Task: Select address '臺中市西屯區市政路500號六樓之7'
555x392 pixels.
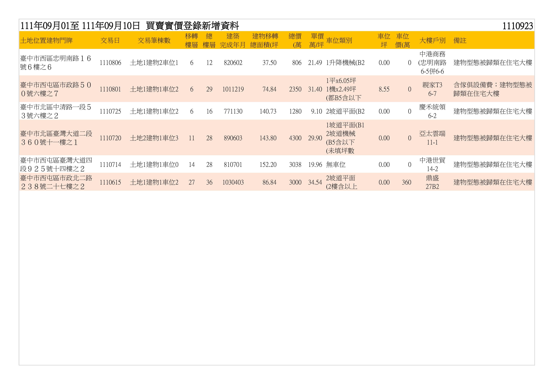Action: pyautogui.click(x=56, y=89)
